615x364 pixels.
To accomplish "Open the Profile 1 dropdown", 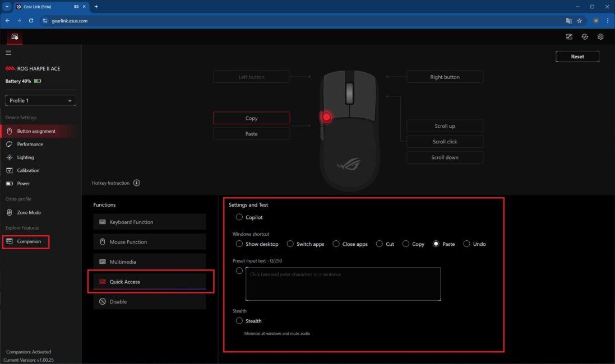I will (40, 101).
